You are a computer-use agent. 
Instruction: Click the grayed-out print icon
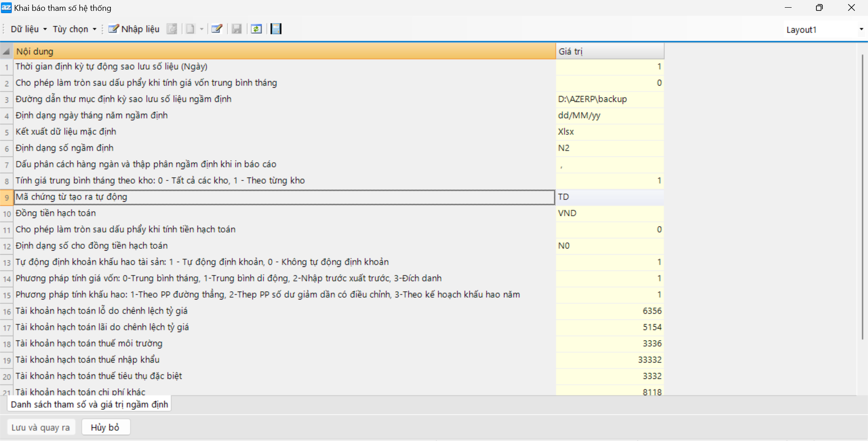(x=172, y=29)
